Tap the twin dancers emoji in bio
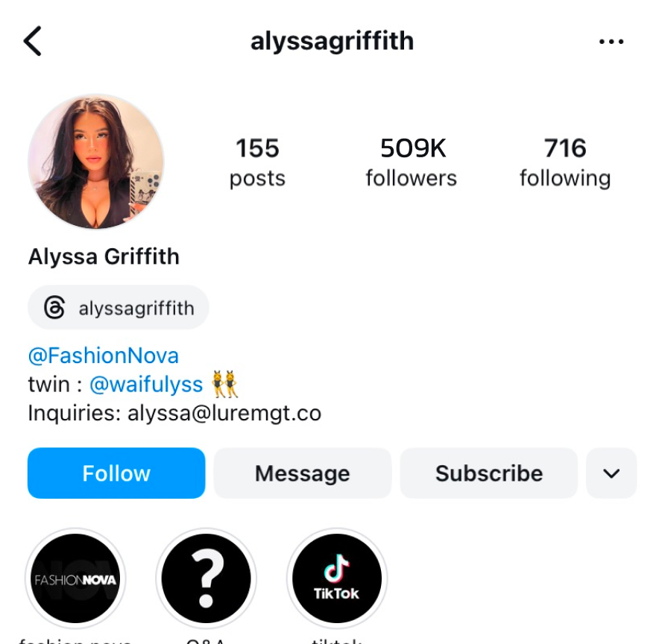The height and width of the screenshot is (644, 665). tap(225, 384)
